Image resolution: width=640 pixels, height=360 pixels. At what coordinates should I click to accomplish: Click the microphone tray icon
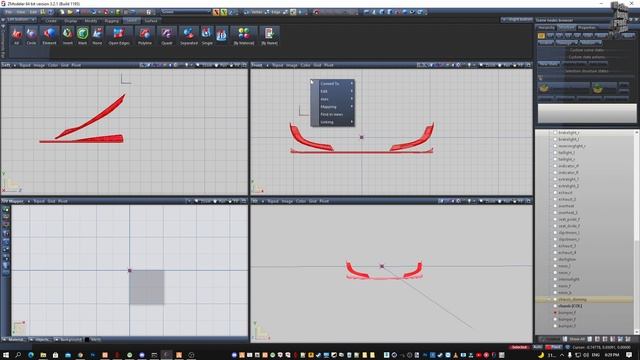pyautogui.click(x=569, y=355)
